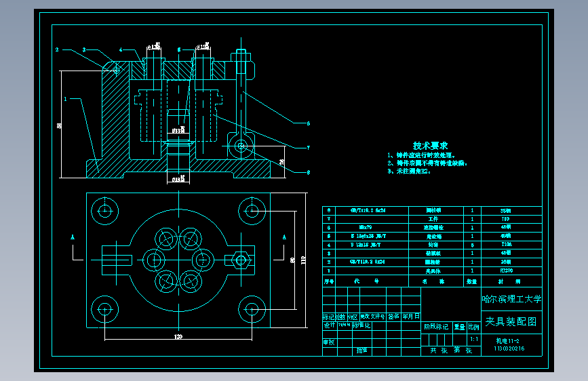The image size is (588, 381).
Task: Select the 夹具体 part name cell
Action: tap(433, 270)
